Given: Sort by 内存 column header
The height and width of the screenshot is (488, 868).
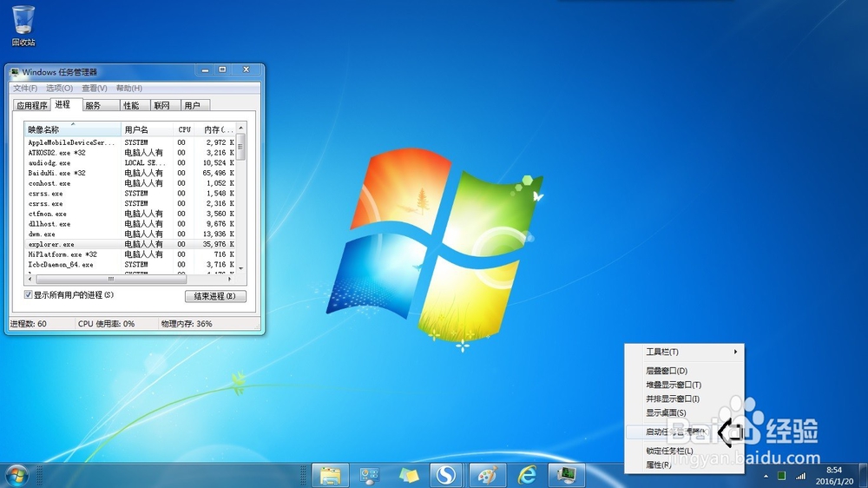Looking at the screenshot, I should (x=215, y=129).
